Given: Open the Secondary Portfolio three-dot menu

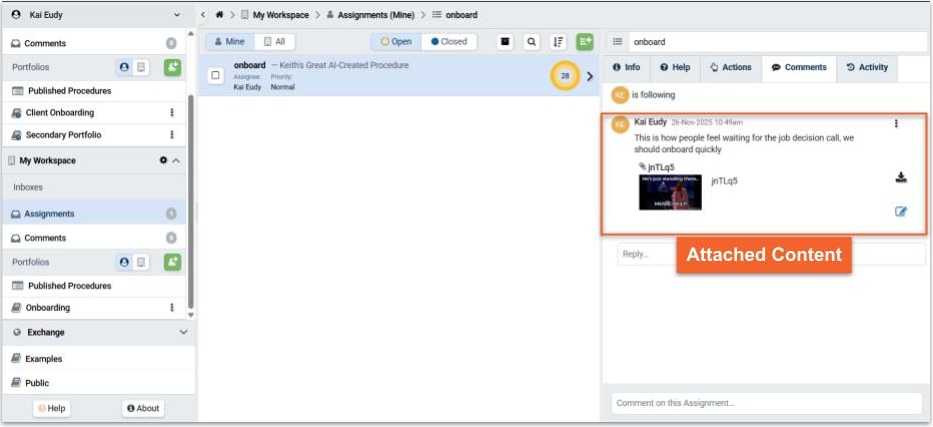Looking at the screenshot, I should tap(172, 135).
